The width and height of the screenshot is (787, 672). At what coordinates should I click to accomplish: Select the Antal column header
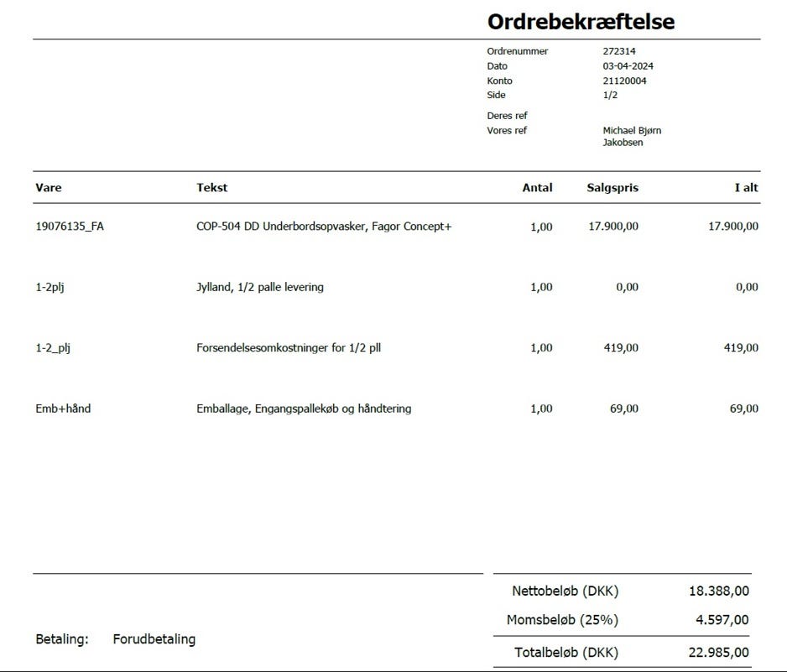point(539,187)
